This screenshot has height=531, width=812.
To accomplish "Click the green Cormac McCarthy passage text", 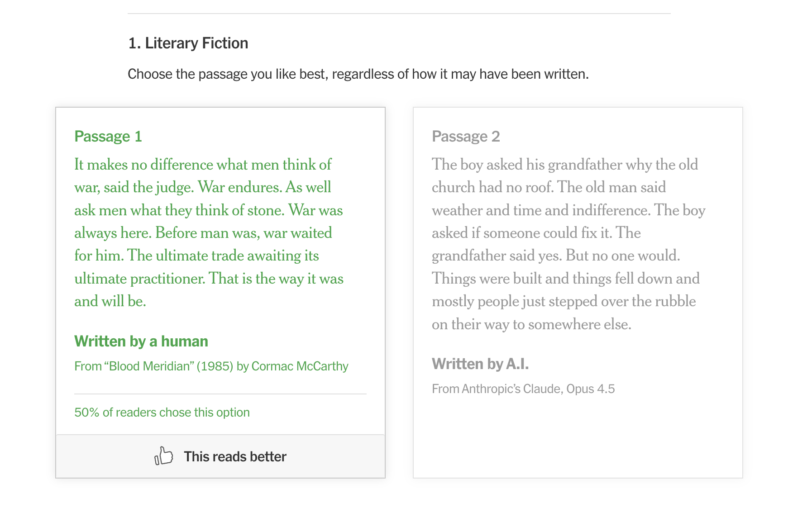I will [x=209, y=232].
